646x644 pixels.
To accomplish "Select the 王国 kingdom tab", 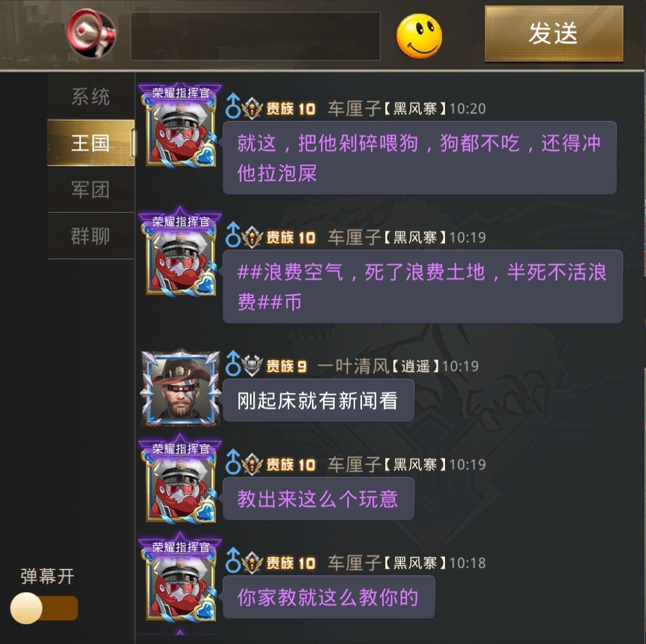I will (x=91, y=143).
